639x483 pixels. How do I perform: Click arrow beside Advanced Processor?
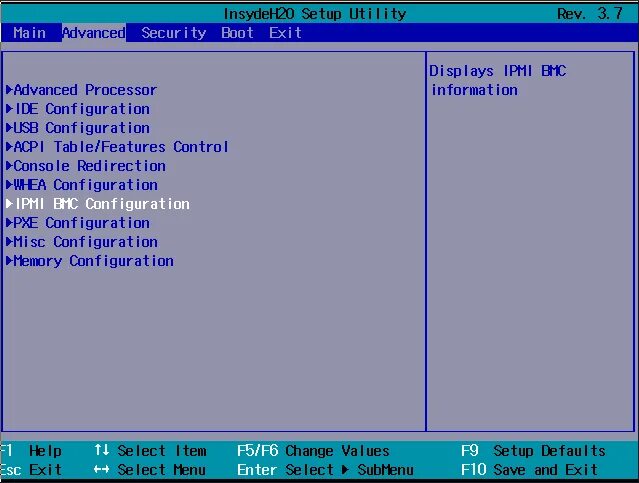[x=9, y=90]
